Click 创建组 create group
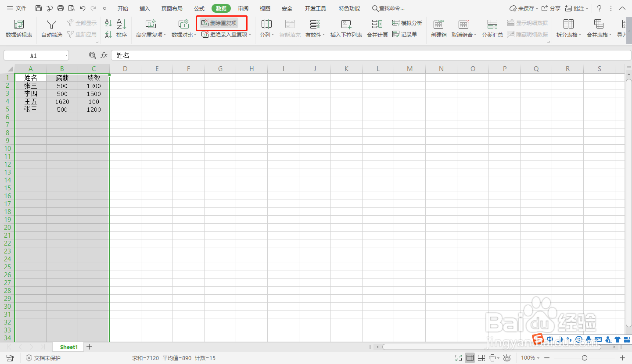 (x=438, y=29)
